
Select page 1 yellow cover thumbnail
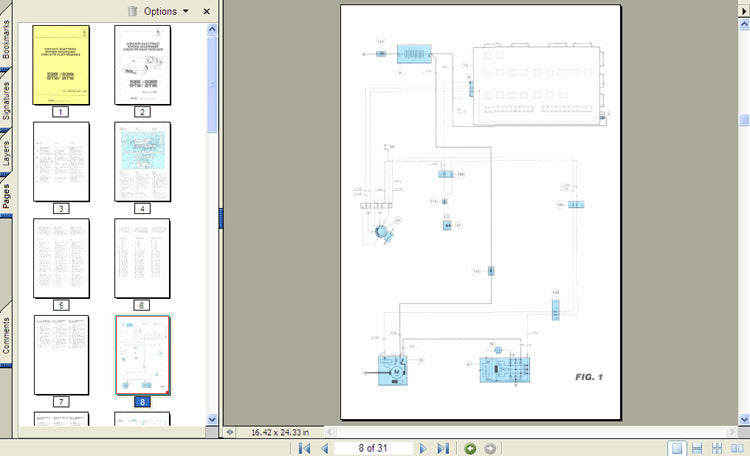click(61, 65)
